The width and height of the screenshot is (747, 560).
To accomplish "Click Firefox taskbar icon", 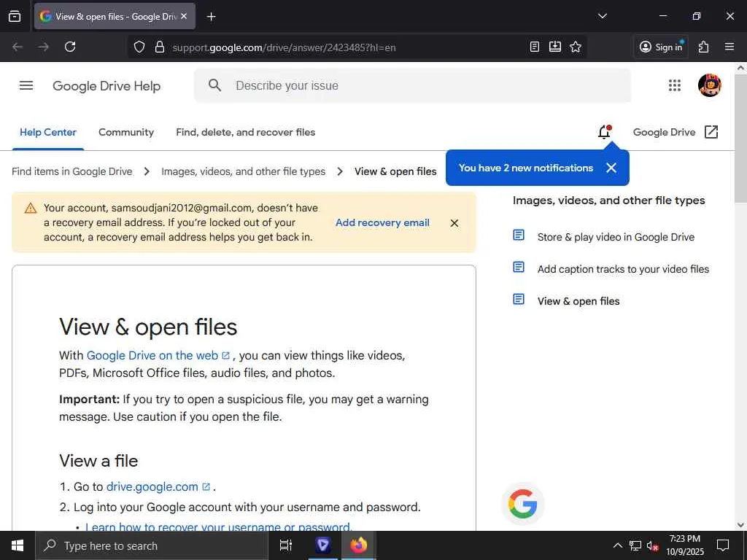I will pyautogui.click(x=359, y=545).
